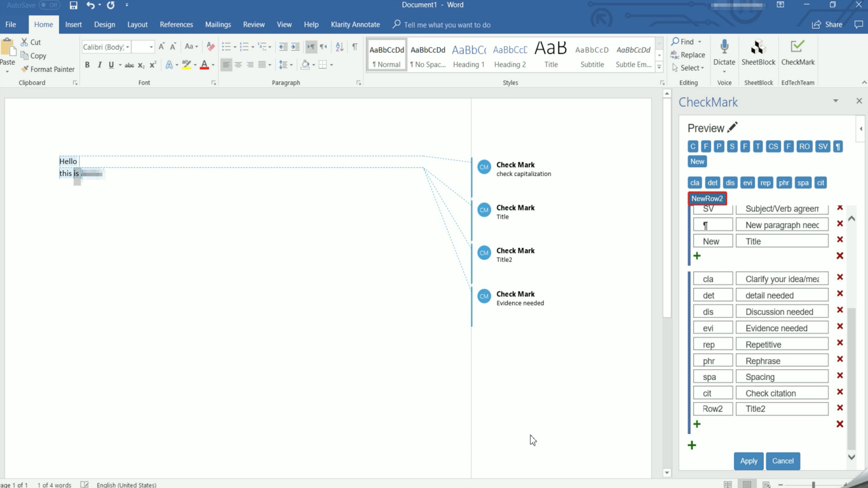This screenshot has width=868, height=488.
Task: Go to the Review tab
Action: [x=254, y=25]
